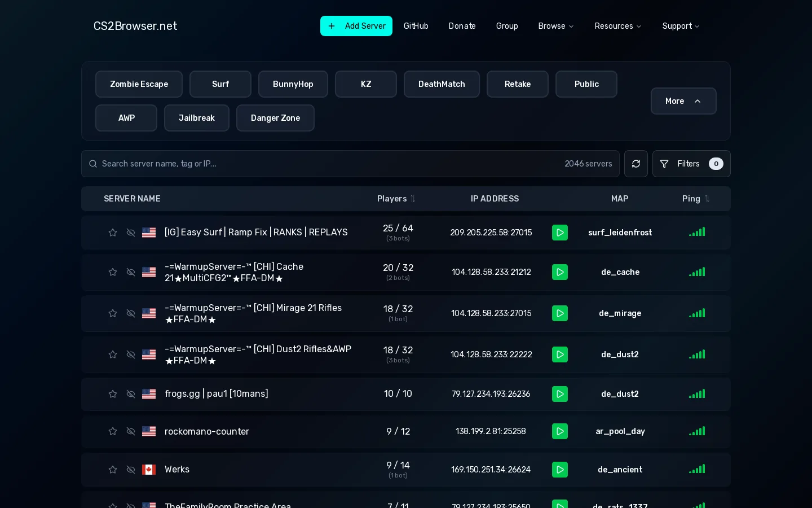The height and width of the screenshot is (508, 812).
Task: Open the Support dropdown menu
Action: pos(681,26)
